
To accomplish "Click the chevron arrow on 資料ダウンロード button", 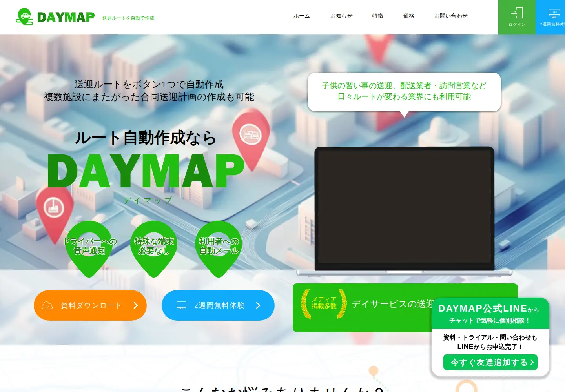I will pos(136,305).
